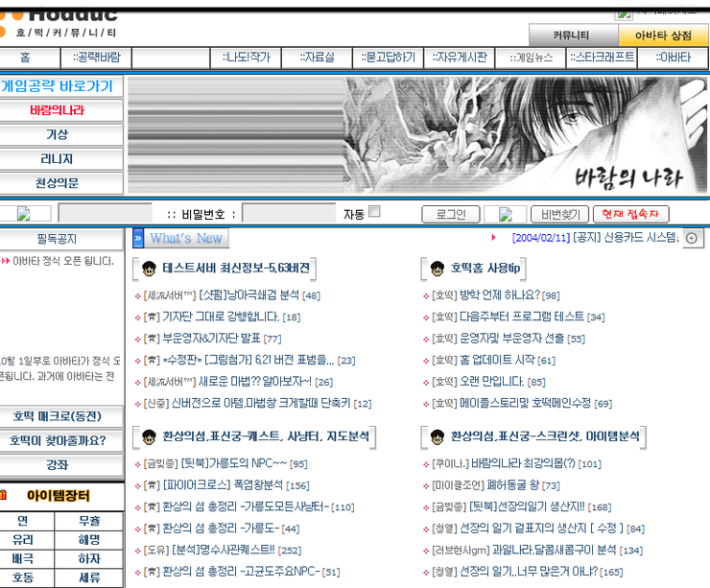710x588 pixels.
Task: Open ::게임뉴스 menu item
Action: coord(531,58)
